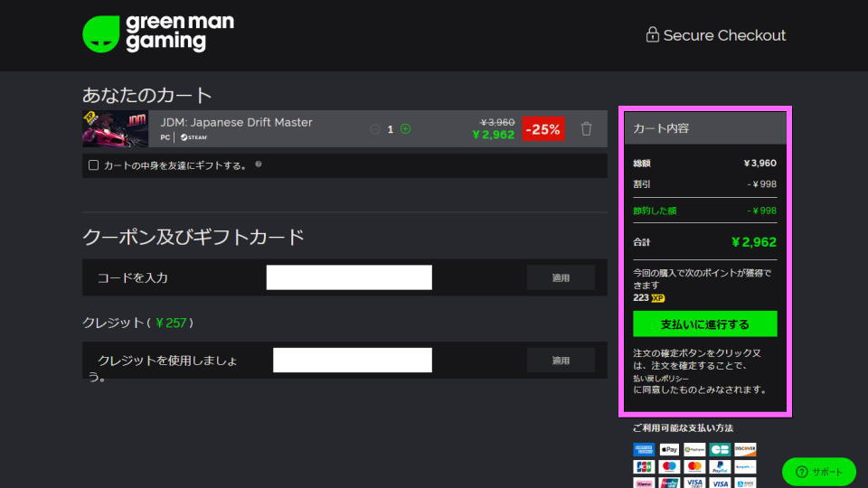Click the ご利用可能な支払い方法 heading
The height and width of the screenshot is (488, 868).
pos(684,427)
